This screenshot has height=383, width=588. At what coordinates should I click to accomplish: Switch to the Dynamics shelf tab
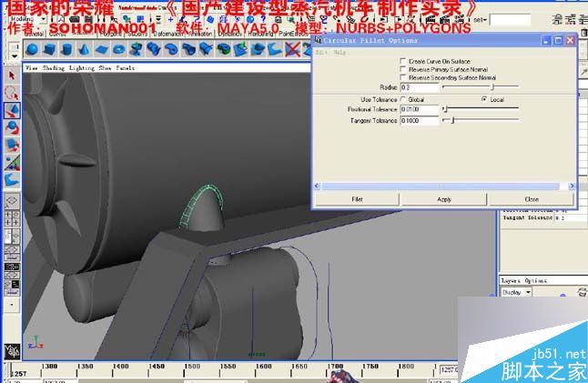click(230, 34)
